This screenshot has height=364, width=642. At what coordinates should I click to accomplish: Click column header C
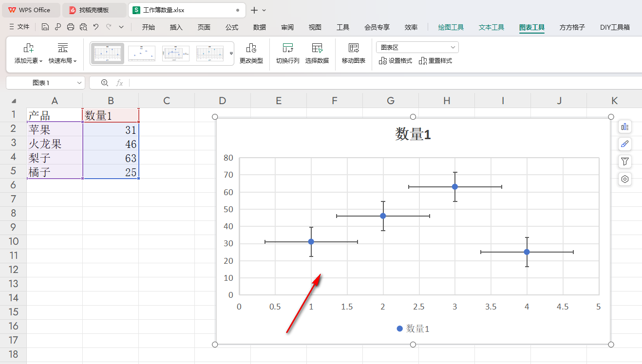tap(167, 101)
